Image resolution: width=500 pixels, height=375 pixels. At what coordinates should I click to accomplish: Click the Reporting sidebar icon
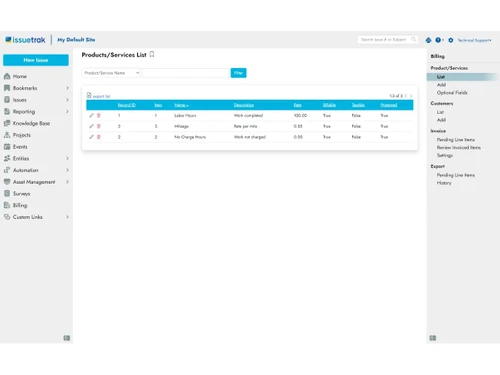[7, 111]
